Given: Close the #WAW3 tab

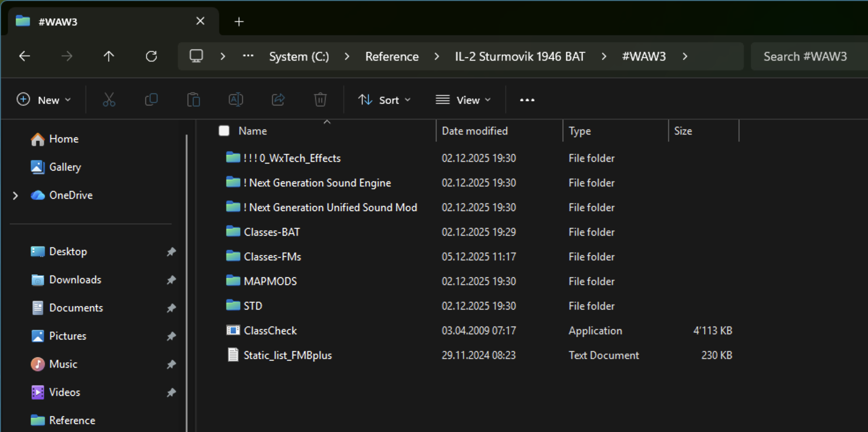Looking at the screenshot, I should point(200,21).
